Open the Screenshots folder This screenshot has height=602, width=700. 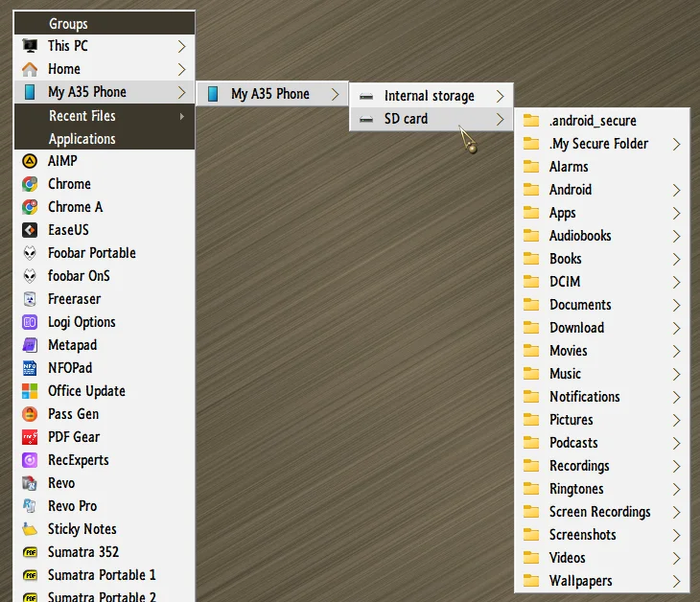click(602, 535)
